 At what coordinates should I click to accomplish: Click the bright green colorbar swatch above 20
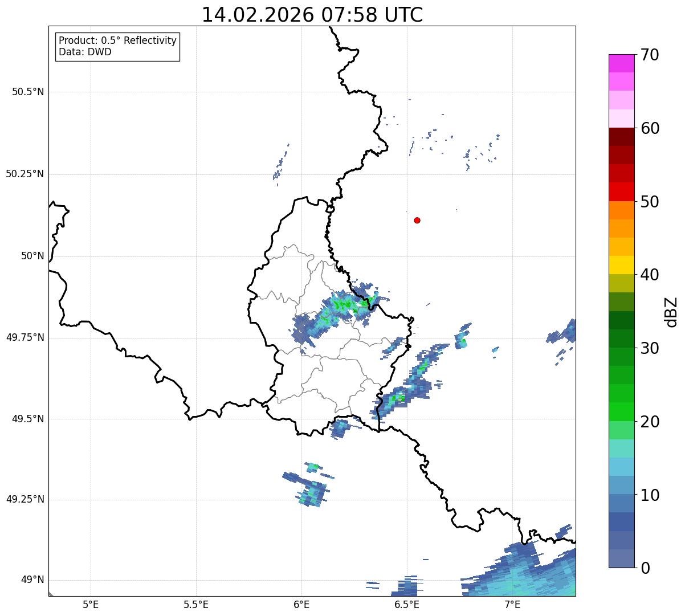[621, 411]
